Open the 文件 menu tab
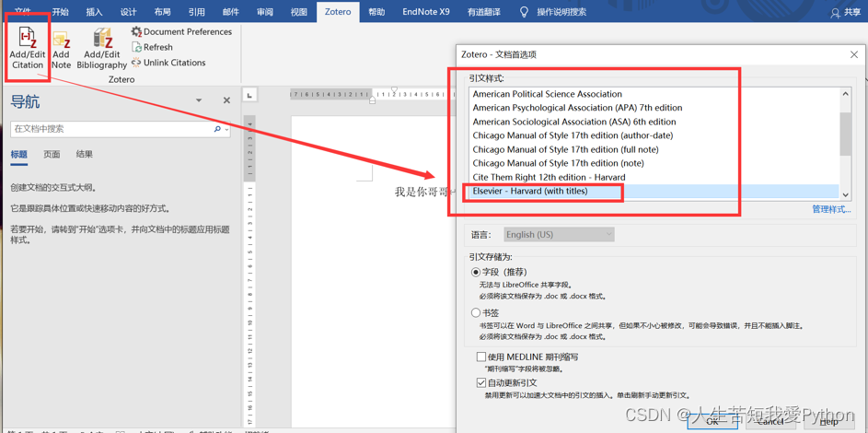The width and height of the screenshot is (868, 433). pyautogui.click(x=22, y=12)
